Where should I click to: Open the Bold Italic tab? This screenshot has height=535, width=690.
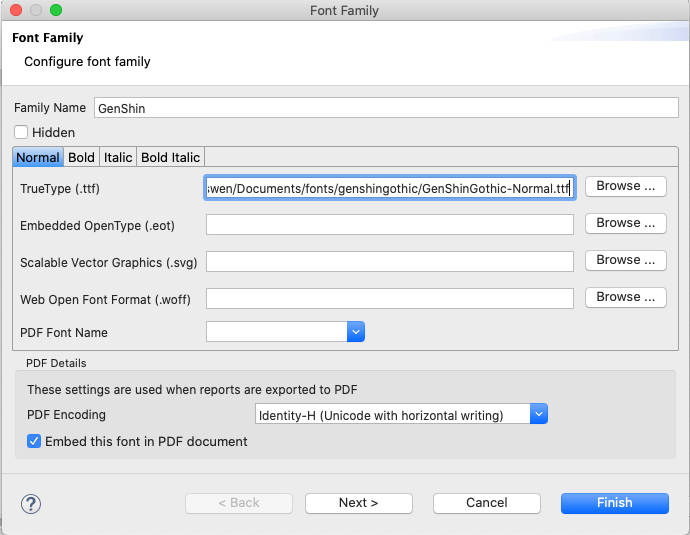[171, 157]
